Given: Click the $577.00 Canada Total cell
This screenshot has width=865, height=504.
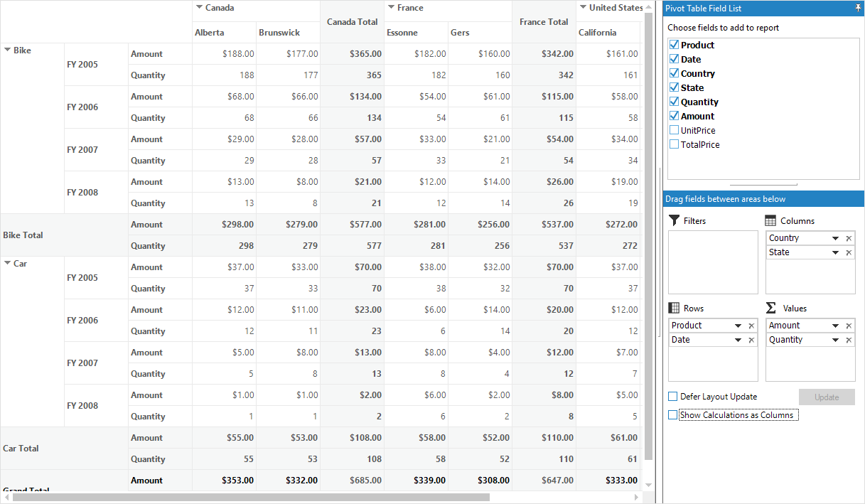Looking at the screenshot, I should 352,225.
